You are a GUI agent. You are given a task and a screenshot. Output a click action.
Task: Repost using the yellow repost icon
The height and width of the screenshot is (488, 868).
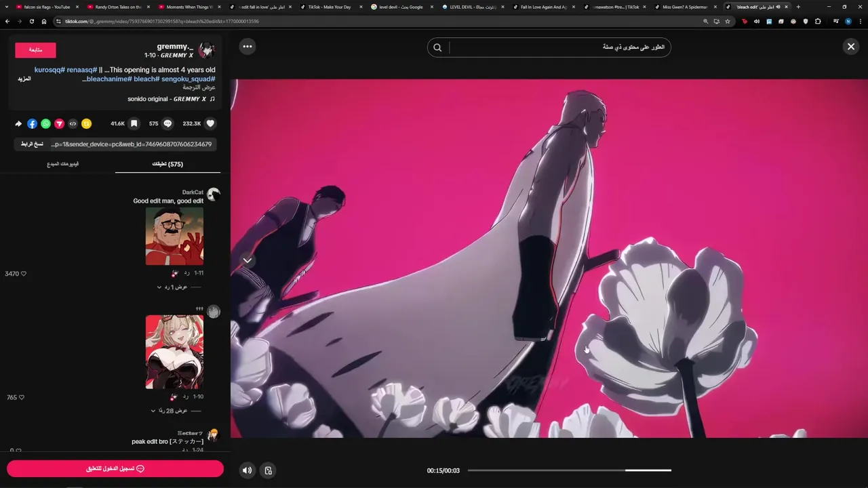(x=86, y=123)
